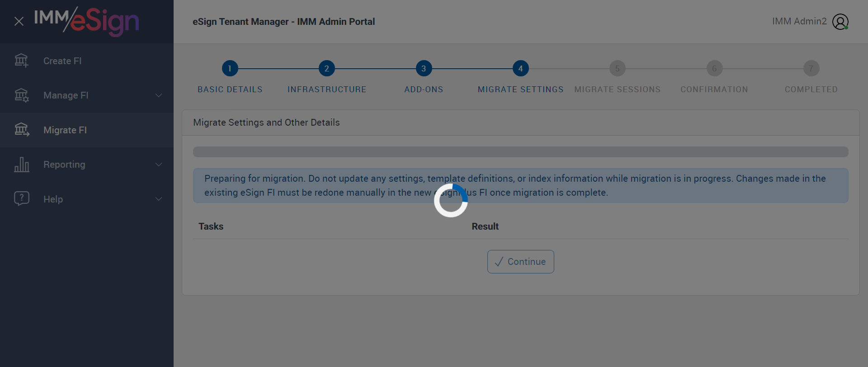Click the Migrate Sessions step label
The width and height of the screenshot is (868, 367).
(x=618, y=89)
